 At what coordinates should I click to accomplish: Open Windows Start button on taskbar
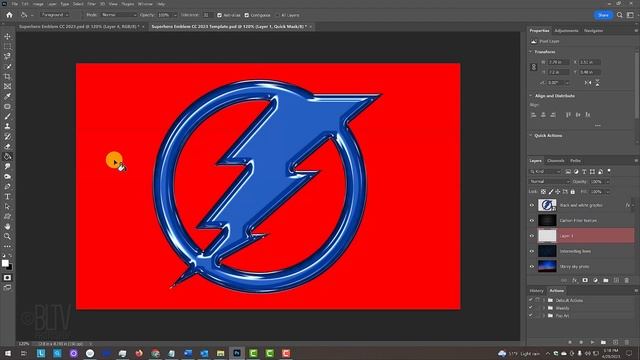point(7,353)
